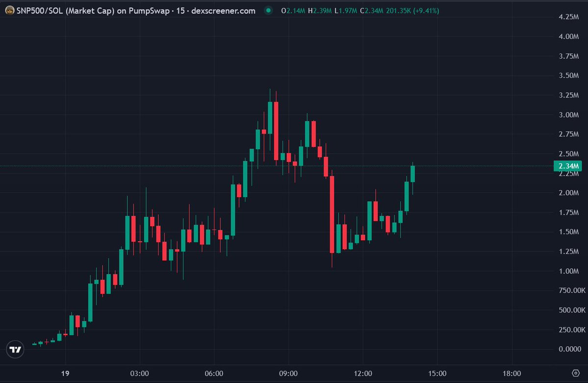Click the 4.00M price axis label

click(568, 36)
